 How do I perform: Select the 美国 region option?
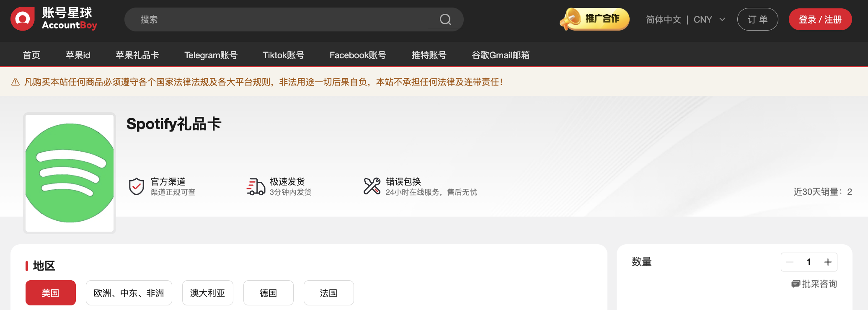pyautogui.click(x=50, y=293)
